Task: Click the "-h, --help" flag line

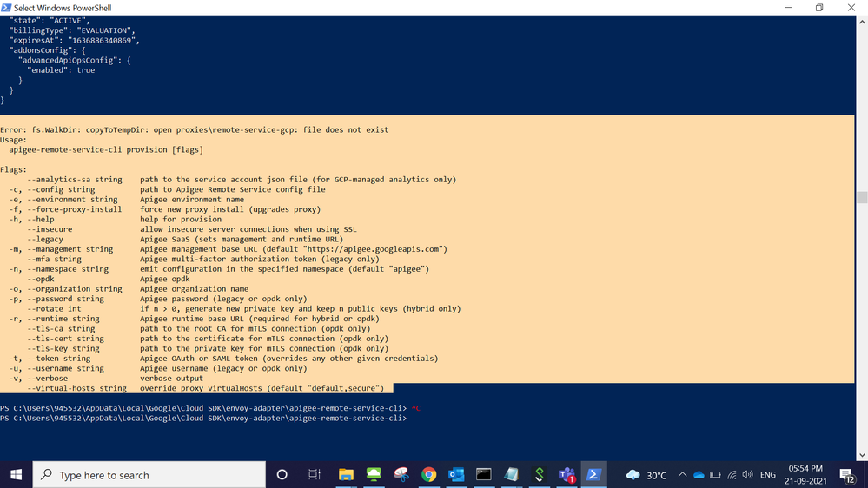Action: (116, 220)
